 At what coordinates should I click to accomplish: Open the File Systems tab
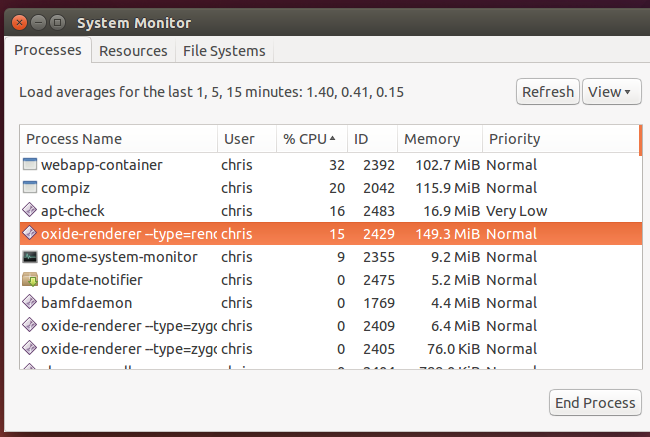tap(224, 50)
